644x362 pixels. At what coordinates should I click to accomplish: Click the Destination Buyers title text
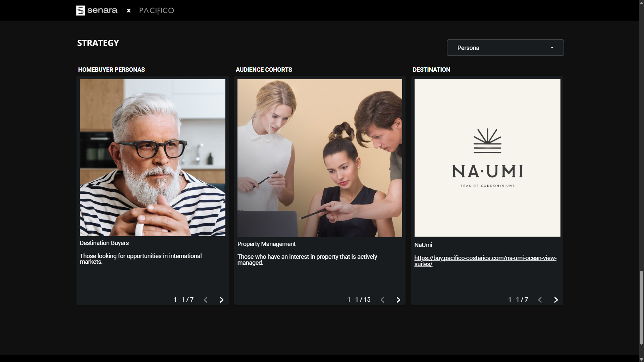(x=104, y=243)
